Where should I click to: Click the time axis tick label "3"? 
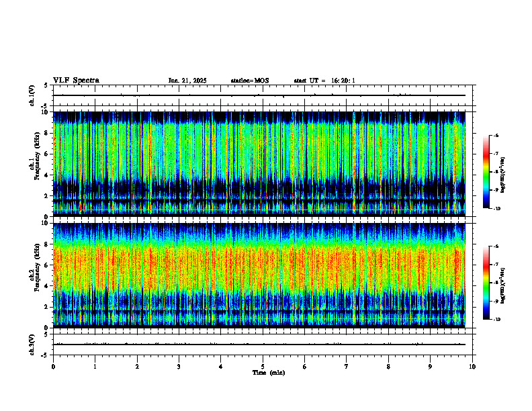(x=179, y=367)
